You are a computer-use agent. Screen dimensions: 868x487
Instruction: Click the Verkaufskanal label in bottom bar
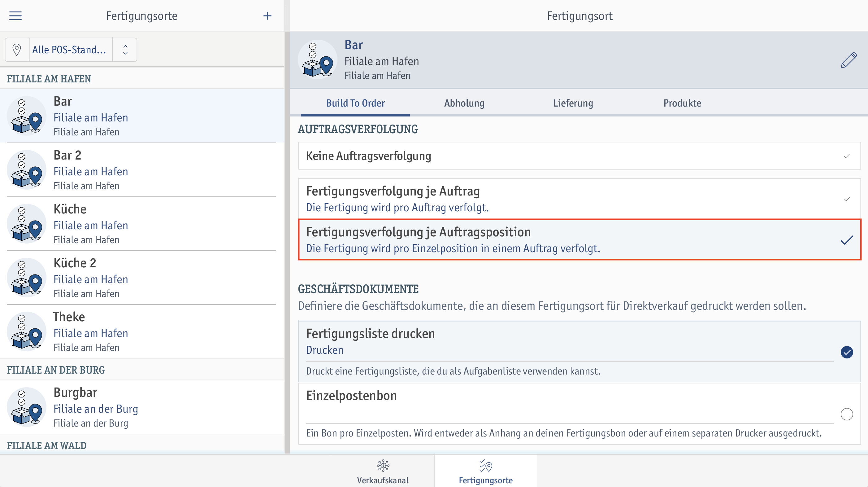(383, 480)
